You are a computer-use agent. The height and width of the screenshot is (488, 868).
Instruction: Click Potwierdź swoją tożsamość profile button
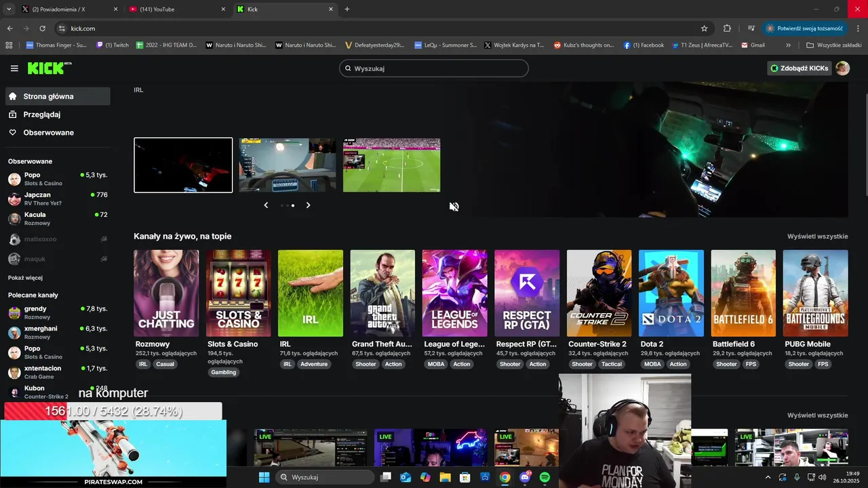coord(804,28)
